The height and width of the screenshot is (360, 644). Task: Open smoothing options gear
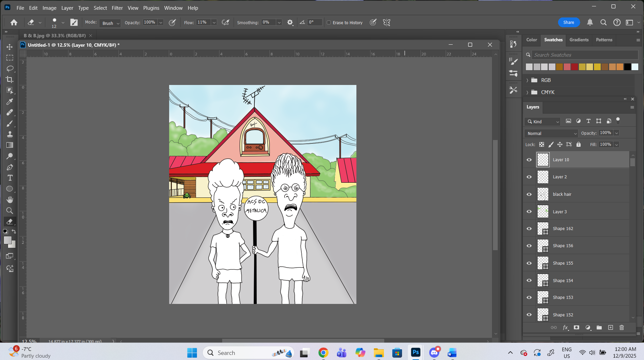click(290, 22)
